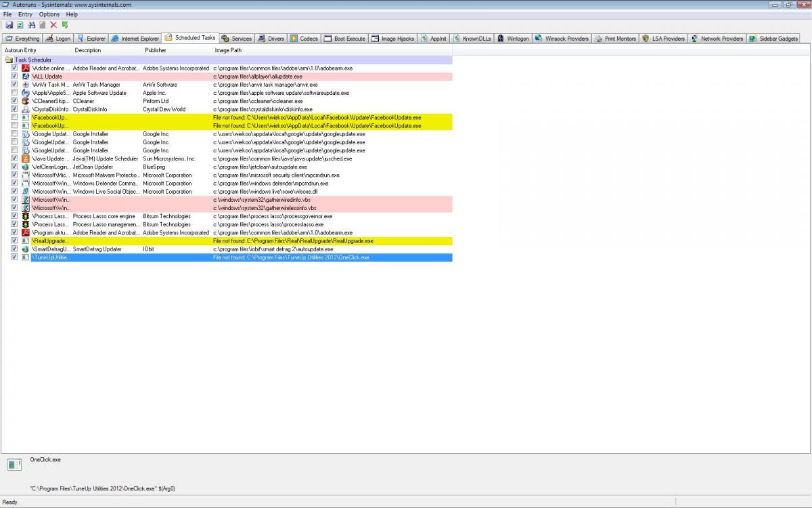Click the Windows Live Social Object entry icon

26,192
